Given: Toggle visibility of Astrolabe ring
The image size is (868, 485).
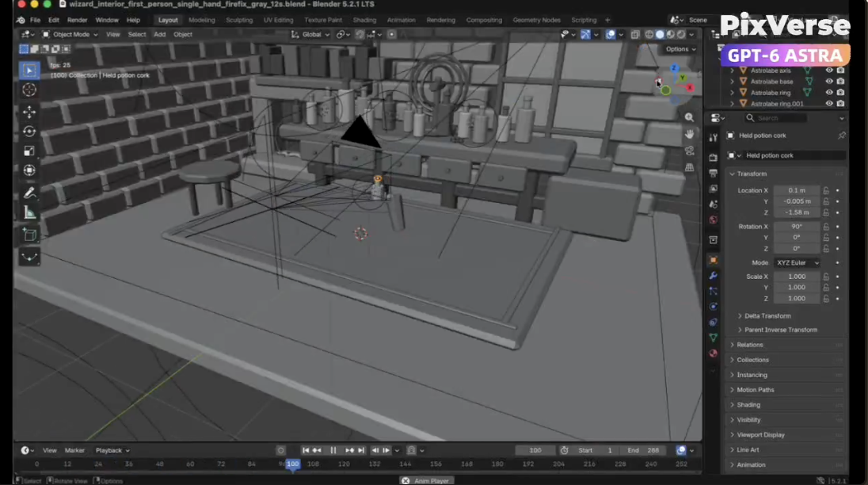Looking at the screenshot, I should point(828,93).
